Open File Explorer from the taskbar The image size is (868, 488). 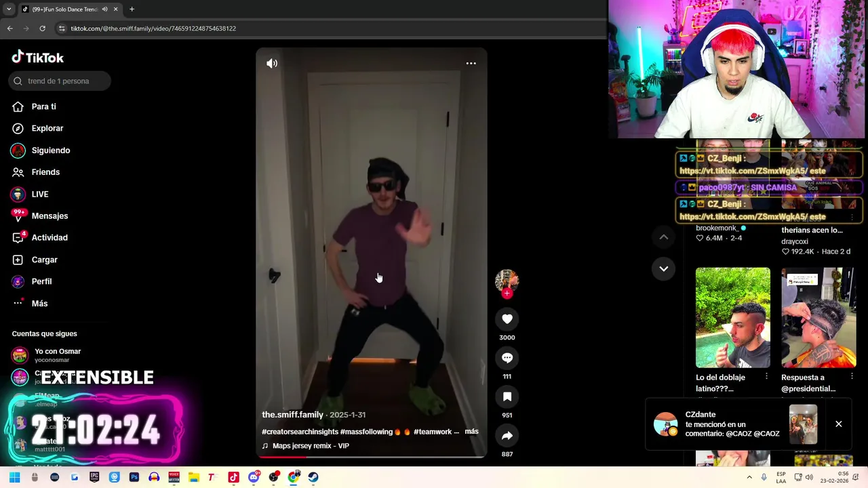[193, 477]
